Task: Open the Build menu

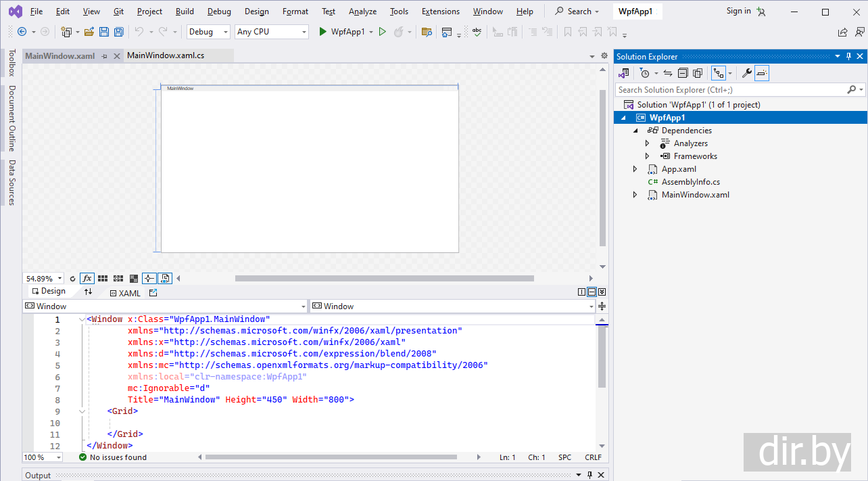Action: [x=184, y=12]
